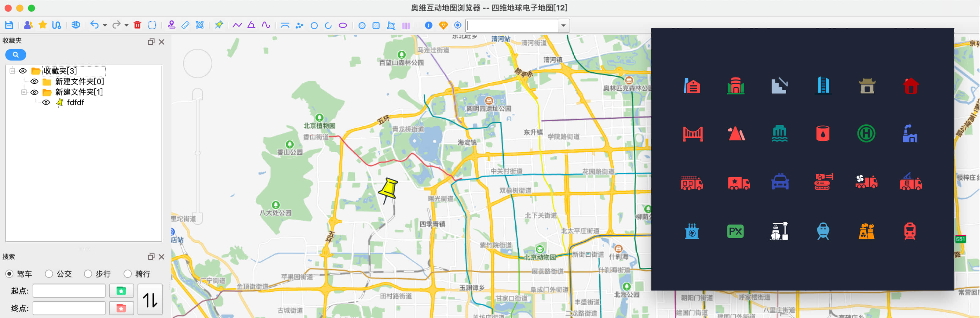Click the orange VIP diamond icon

[443, 25]
